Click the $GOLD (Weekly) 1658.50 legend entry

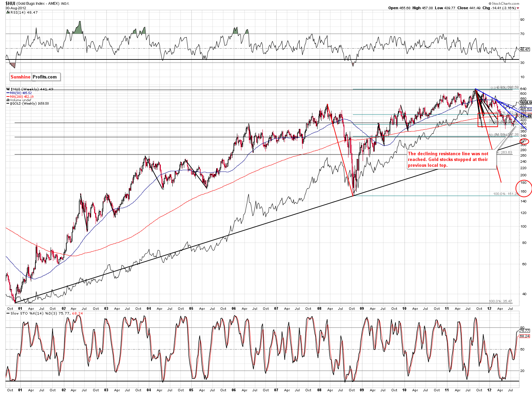29,103
